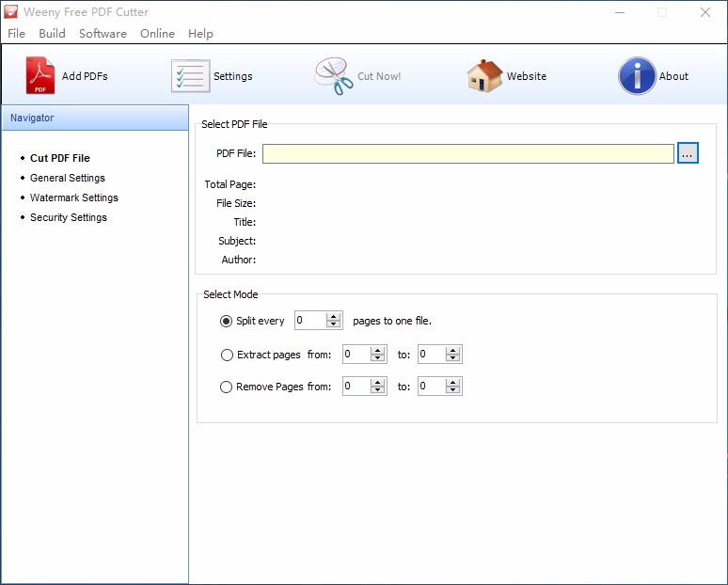Viewport: 728px width, 585px height.
Task: Select the Split every radio button
Action: [x=226, y=322]
